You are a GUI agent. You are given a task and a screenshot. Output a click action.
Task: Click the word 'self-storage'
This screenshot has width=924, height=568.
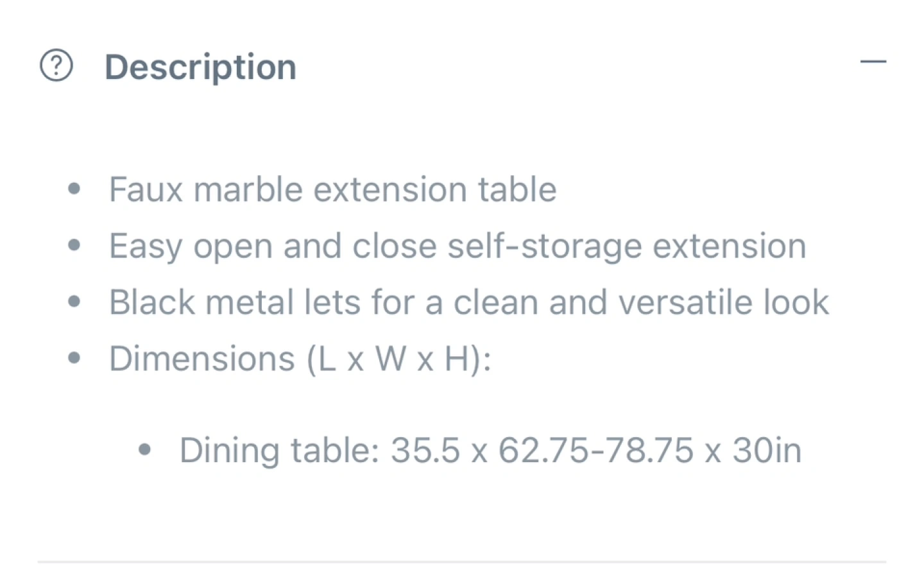545,246
